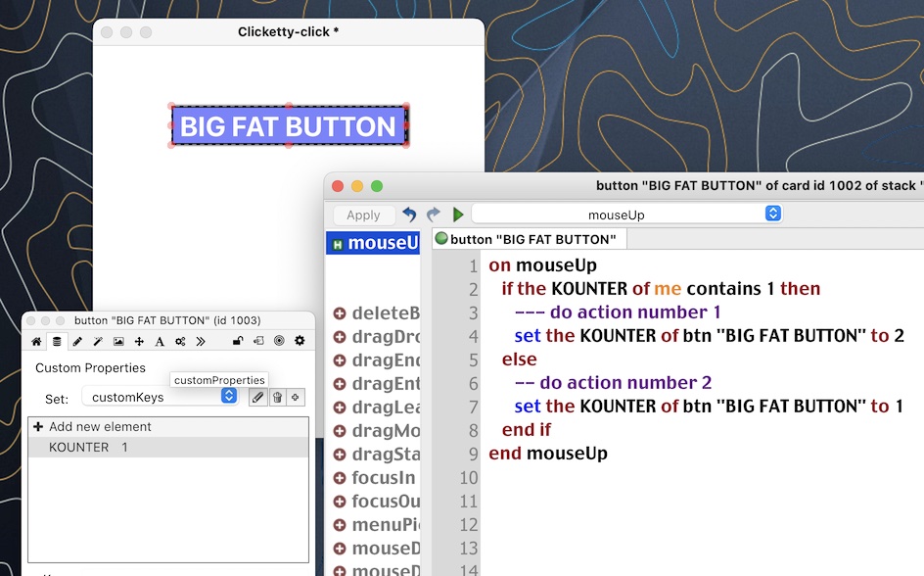924x576 pixels.
Task: Select the Custom Properties database tab
Action: tap(57, 341)
